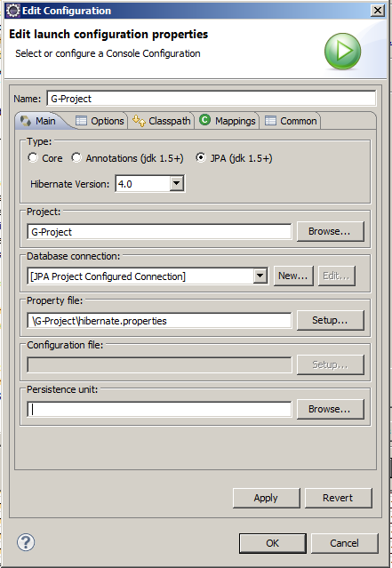Select the Core type radio button
This screenshot has height=568, width=392.
click(33, 158)
